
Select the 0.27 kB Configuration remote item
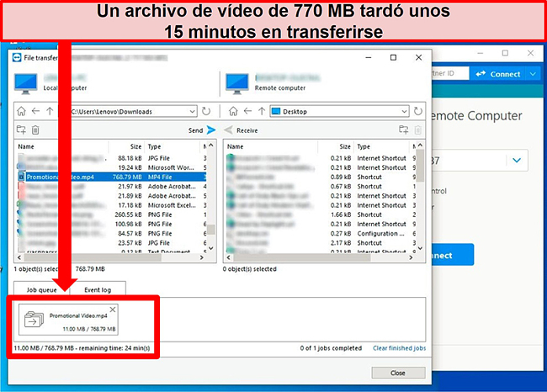tap(321, 233)
